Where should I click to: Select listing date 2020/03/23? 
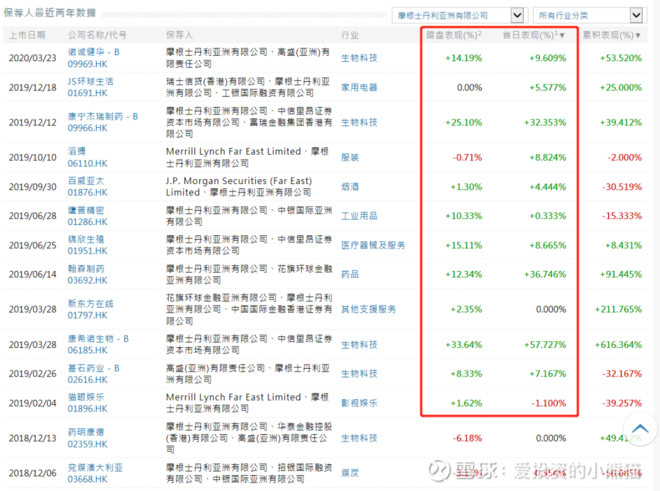coord(32,58)
